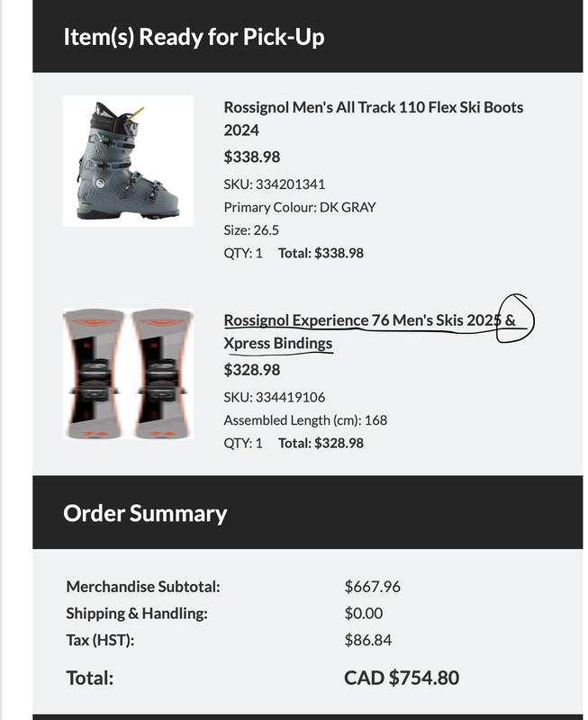Click the Tax (HST) amount $86.84
This screenshot has height=720, width=588.
(368, 641)
